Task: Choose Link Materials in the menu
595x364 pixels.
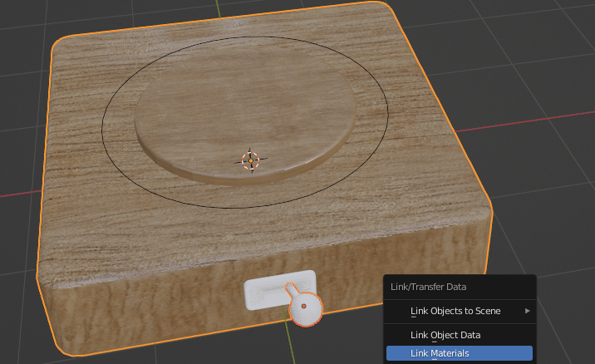Action: pos(460,353)
